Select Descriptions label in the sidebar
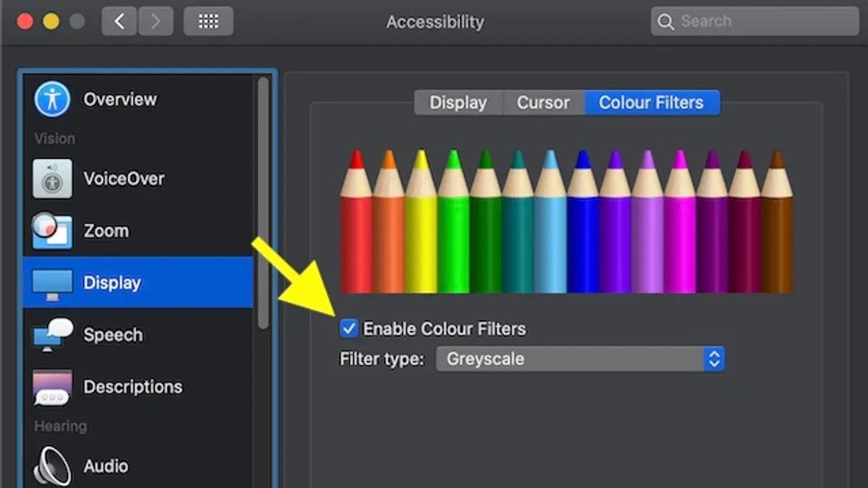 click(133, 387)
